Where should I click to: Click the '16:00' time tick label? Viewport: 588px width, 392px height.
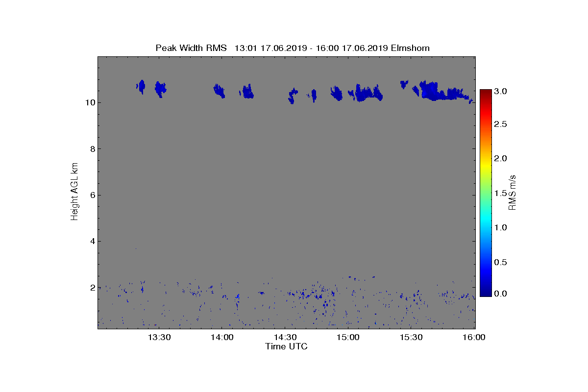(474, 338)
